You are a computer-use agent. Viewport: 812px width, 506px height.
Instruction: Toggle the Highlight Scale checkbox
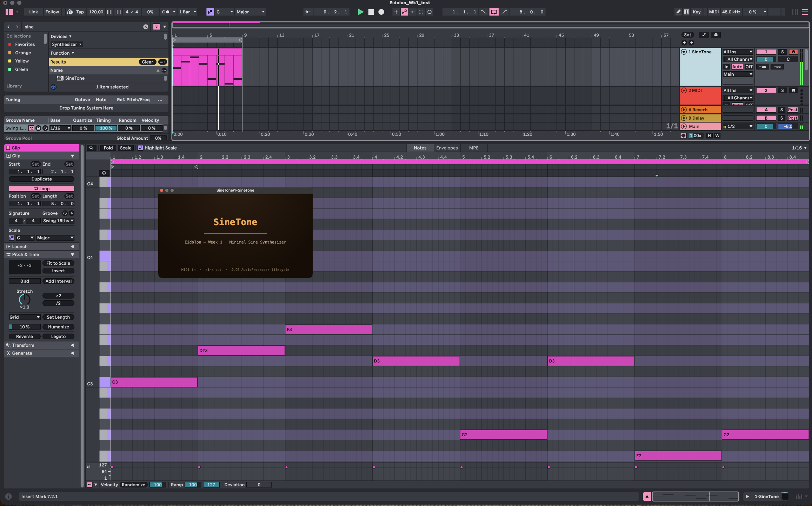(140, 148)
